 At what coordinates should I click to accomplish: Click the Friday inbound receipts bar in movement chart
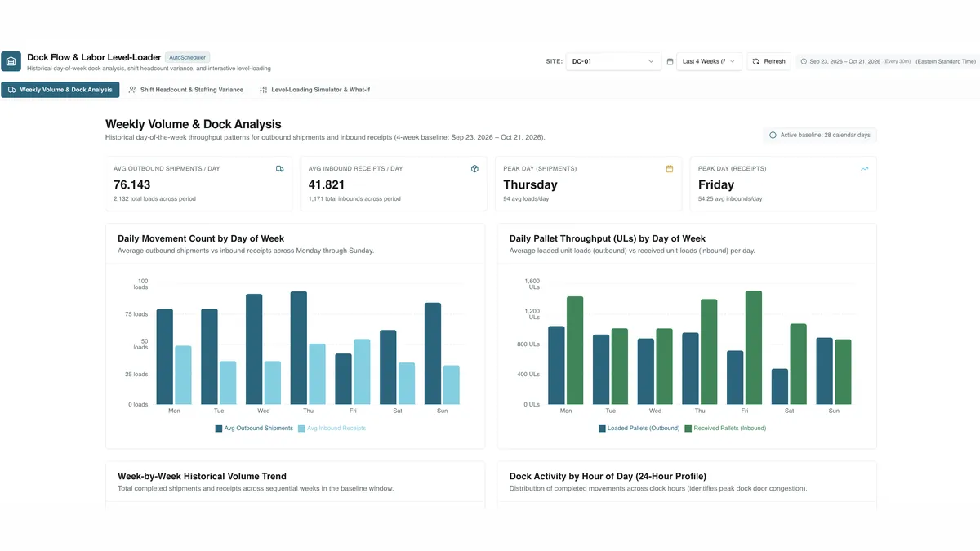pos(362,371)
